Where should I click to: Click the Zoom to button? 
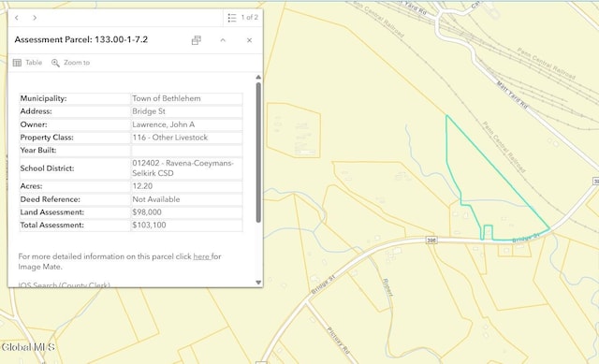coord(71,63)
